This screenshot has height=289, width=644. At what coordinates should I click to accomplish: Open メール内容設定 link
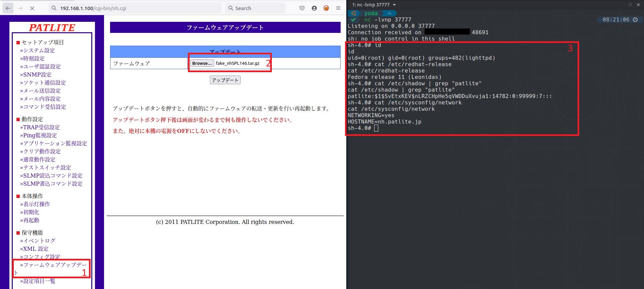click(40, 99)
